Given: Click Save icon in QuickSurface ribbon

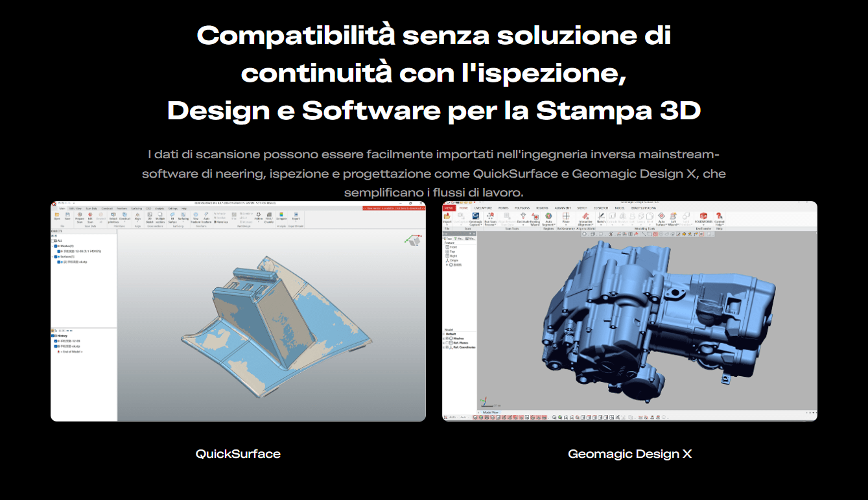Looking at the screenshot, I should coord(67,215).
